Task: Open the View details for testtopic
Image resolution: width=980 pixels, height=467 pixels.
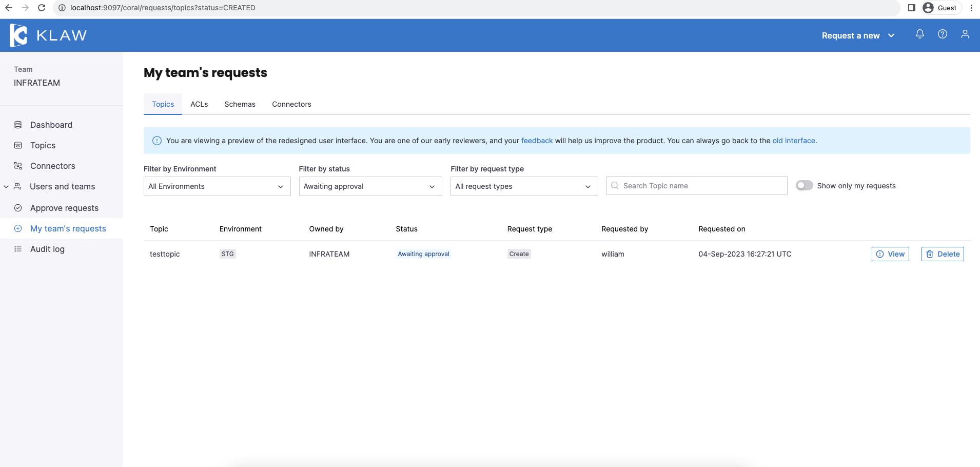Action: [x=890, y=254]
